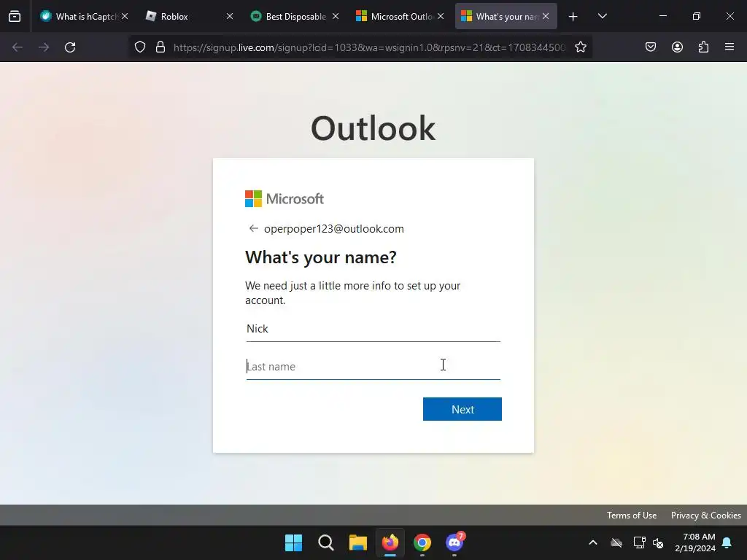Select the What's your name tab
The height and width of the screenshot is (560, 747).
505,16
